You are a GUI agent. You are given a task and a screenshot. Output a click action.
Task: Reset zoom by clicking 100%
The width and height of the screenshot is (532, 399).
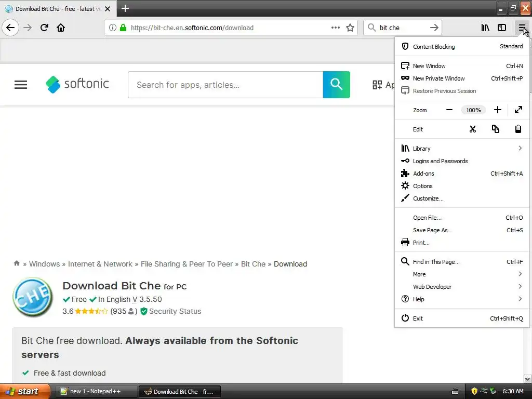point(473,110)
